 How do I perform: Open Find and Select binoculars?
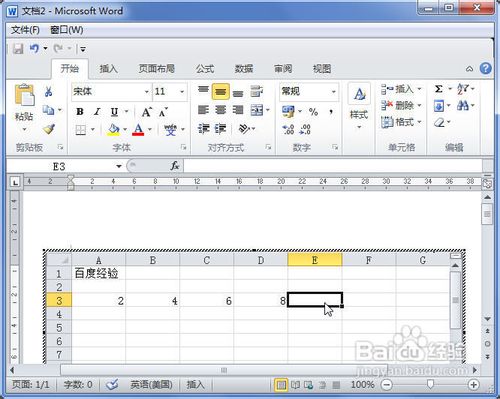462,106
